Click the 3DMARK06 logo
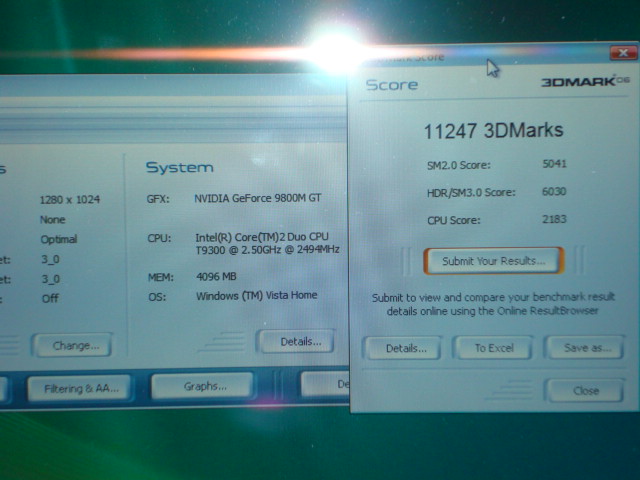Screen dimensions: 640x480 585,81
